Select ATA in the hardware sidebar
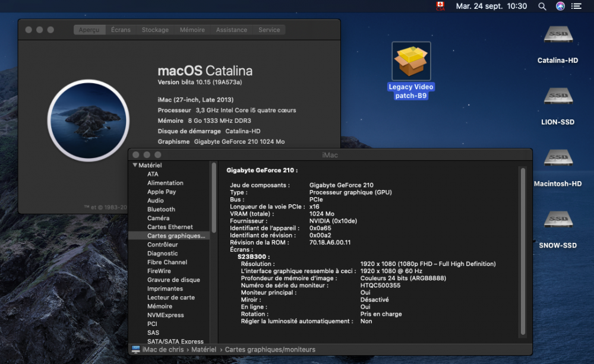This screenshot has height=364, width=594. [x=153, y=174]
